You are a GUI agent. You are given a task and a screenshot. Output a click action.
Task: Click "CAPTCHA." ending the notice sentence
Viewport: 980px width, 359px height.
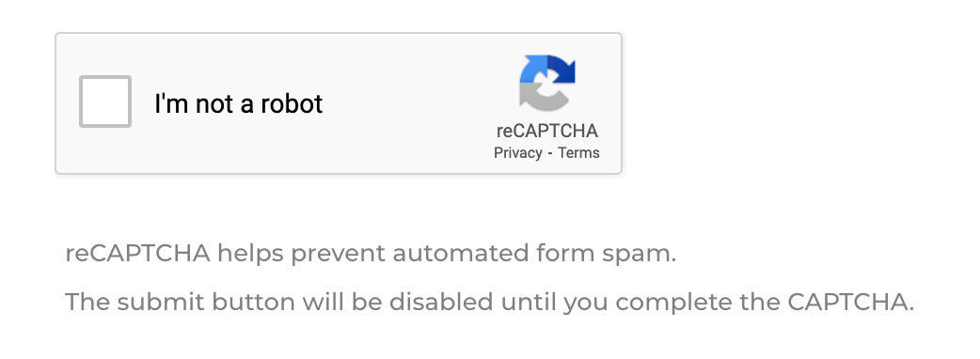(850, 303)
